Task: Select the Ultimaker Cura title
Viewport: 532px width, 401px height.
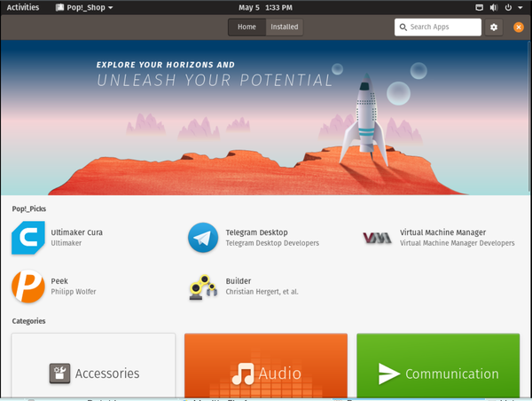Action: click(76, 232)
